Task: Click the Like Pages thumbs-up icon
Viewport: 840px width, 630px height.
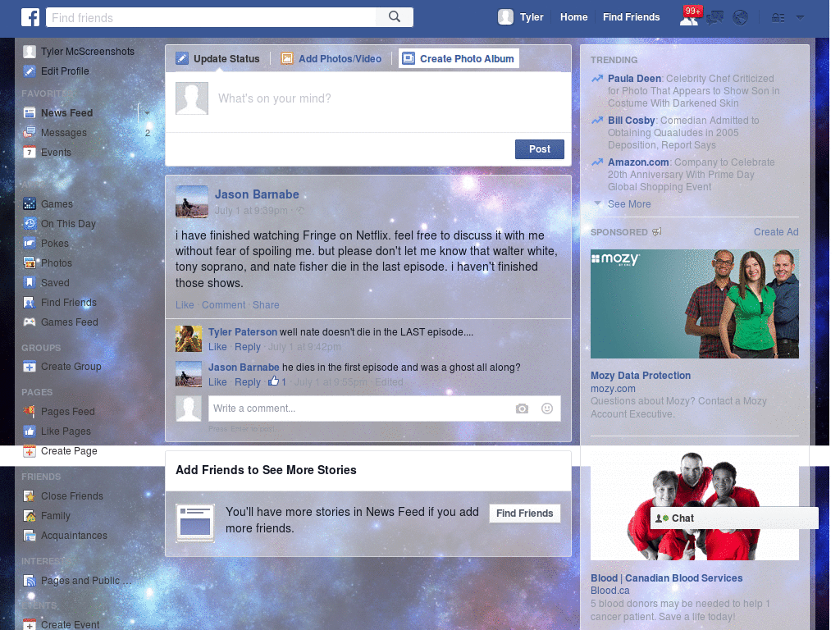Action: pos(30,431)
